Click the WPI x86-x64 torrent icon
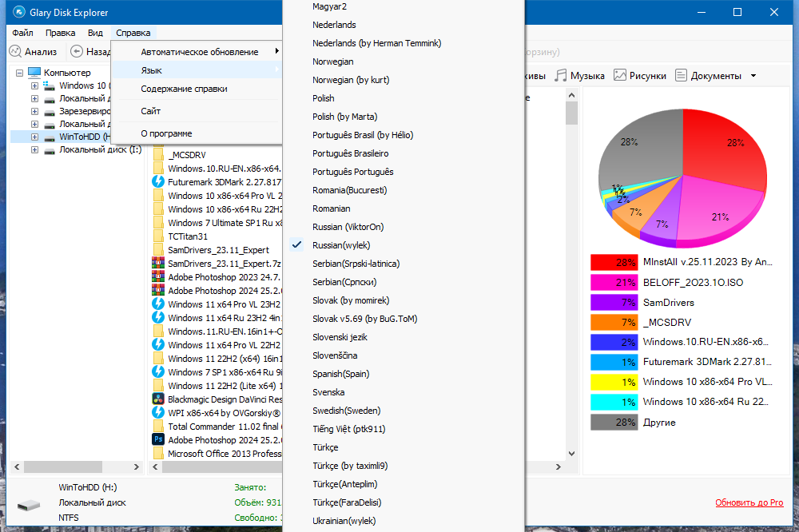The image size is (799, 532). [x=158, y=413]
